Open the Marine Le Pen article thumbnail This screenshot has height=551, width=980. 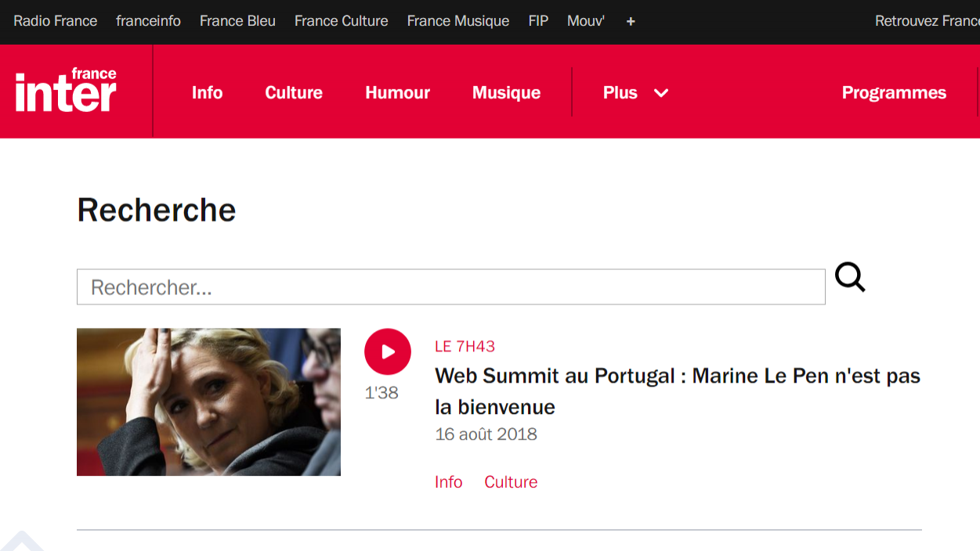[x=208, y=402]
